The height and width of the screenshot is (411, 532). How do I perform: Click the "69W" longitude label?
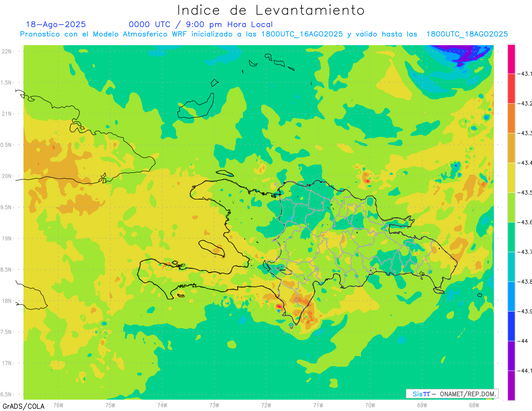(x=422, y=405)
